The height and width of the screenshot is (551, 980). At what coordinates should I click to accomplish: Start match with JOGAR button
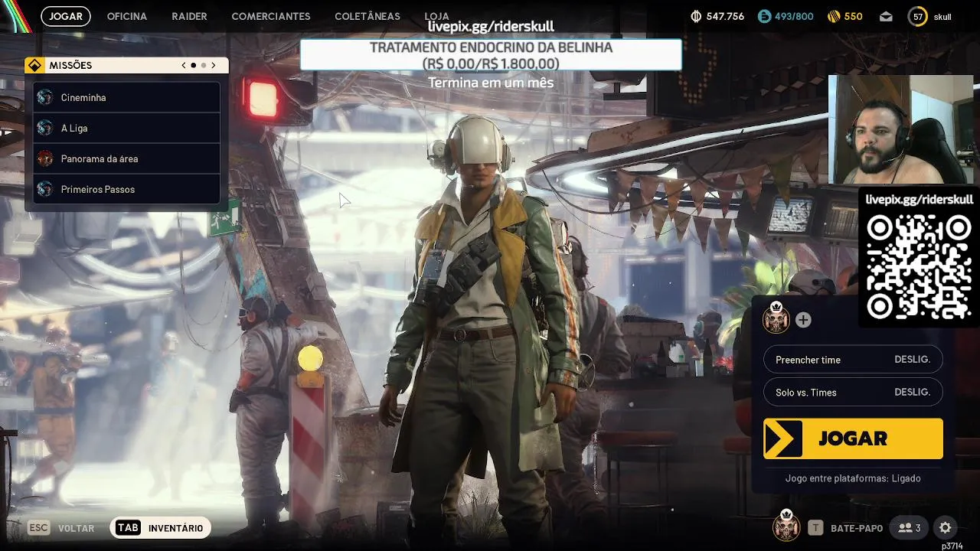853,439
